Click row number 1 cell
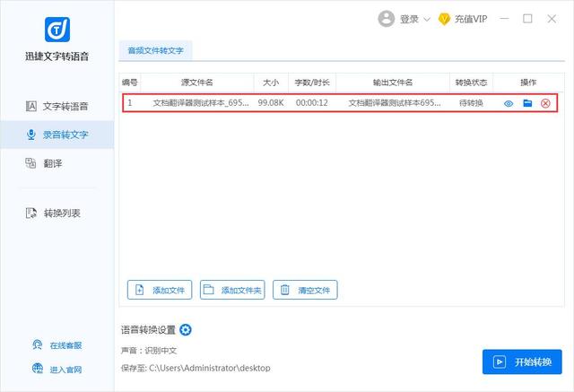Viewport: 574px width, 392px height. 130,103
